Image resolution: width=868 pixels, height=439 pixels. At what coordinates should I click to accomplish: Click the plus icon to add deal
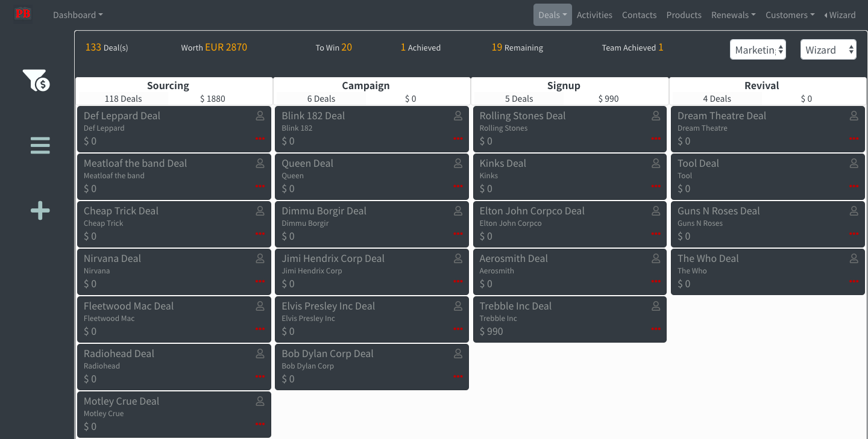40,211
